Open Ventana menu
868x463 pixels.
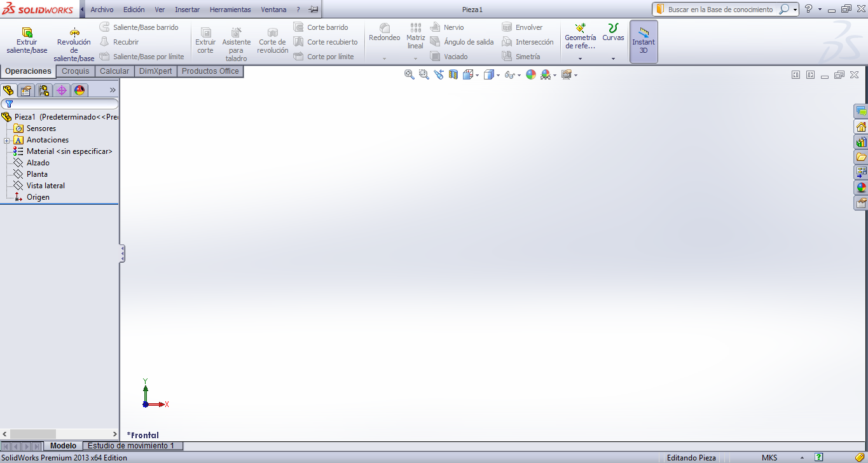(x=273, y=10)
